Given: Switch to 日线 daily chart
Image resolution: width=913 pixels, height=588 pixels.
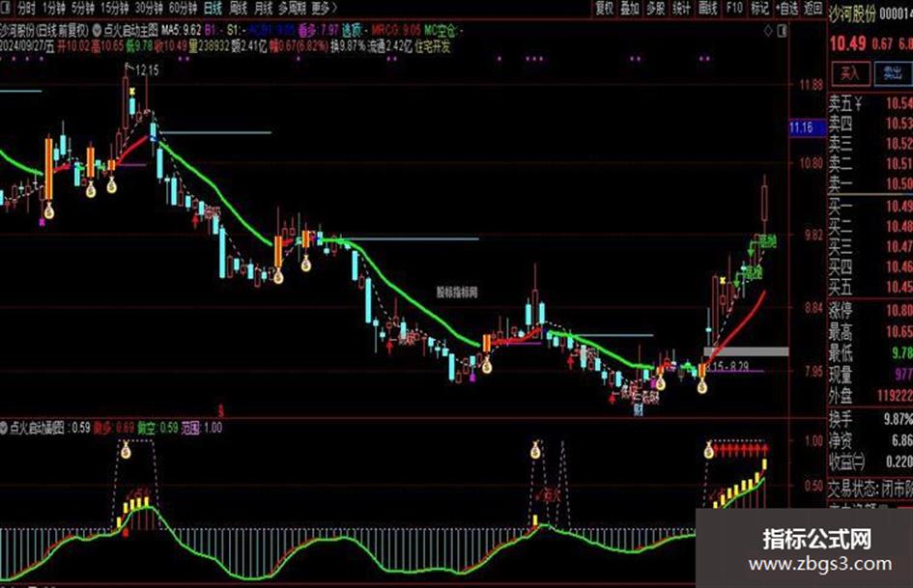Looking at the screenshot, I should tap(214, 8).
